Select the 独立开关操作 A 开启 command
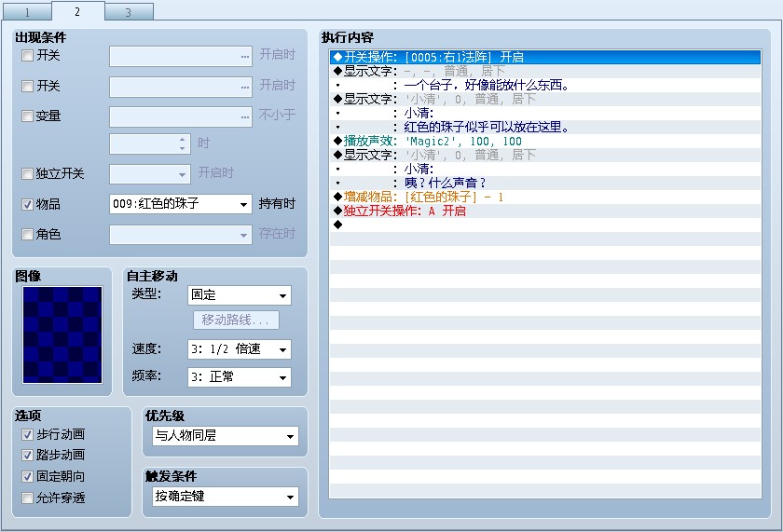 tap(545, 211)
